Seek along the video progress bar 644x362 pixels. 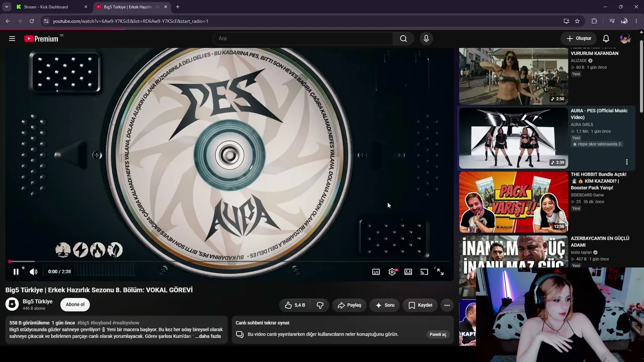tap(230, 261)
